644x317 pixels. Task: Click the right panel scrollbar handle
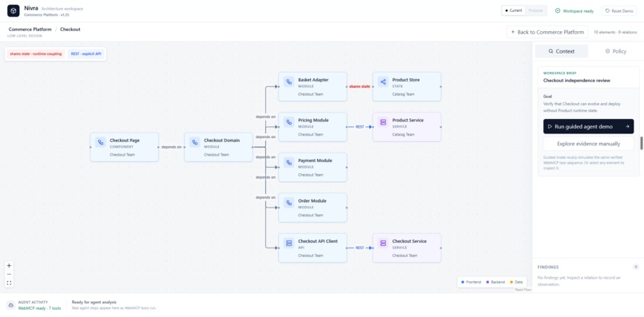coord(641,143)
